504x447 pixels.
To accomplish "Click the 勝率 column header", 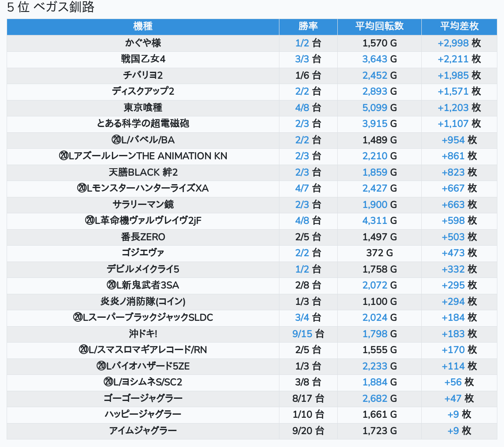I will [308, 27].
